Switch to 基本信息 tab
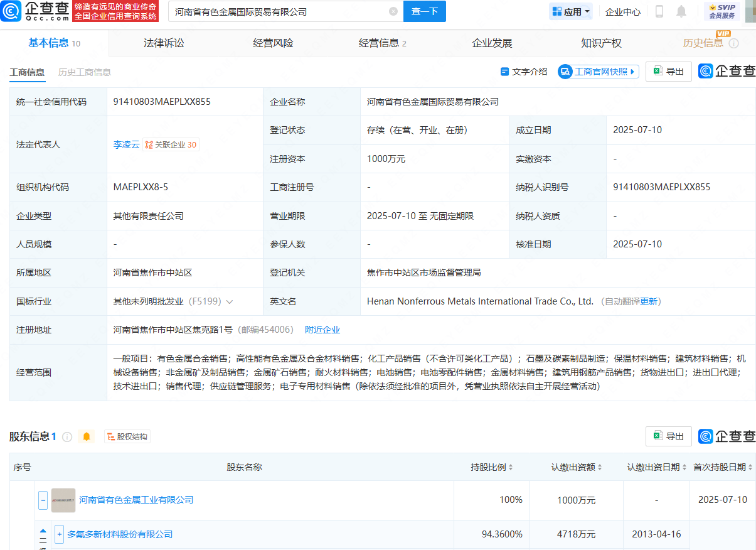 point(54,43)
